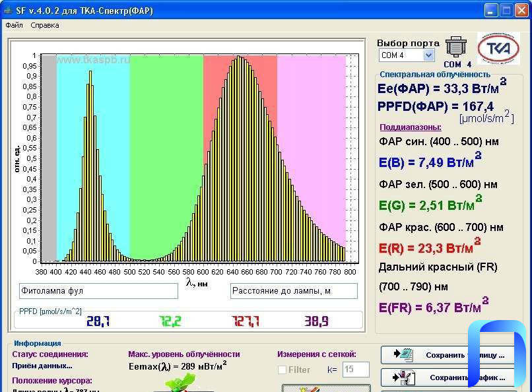Image resolution: width=532 pixels, height=392 pixels.
Task: Click the "PPFD [µmol/s/m^2]" group label
Action: 50,311
